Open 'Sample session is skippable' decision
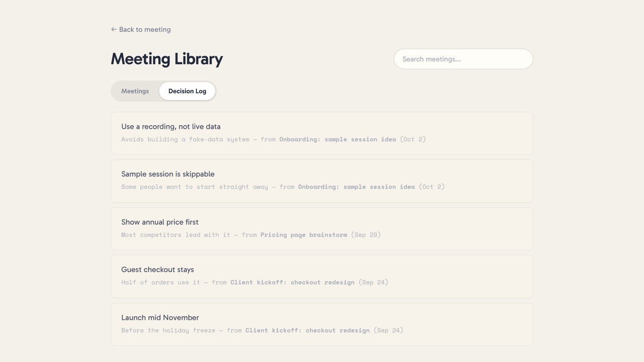Viewport: 644px width, 362px height. click(322, 181)
